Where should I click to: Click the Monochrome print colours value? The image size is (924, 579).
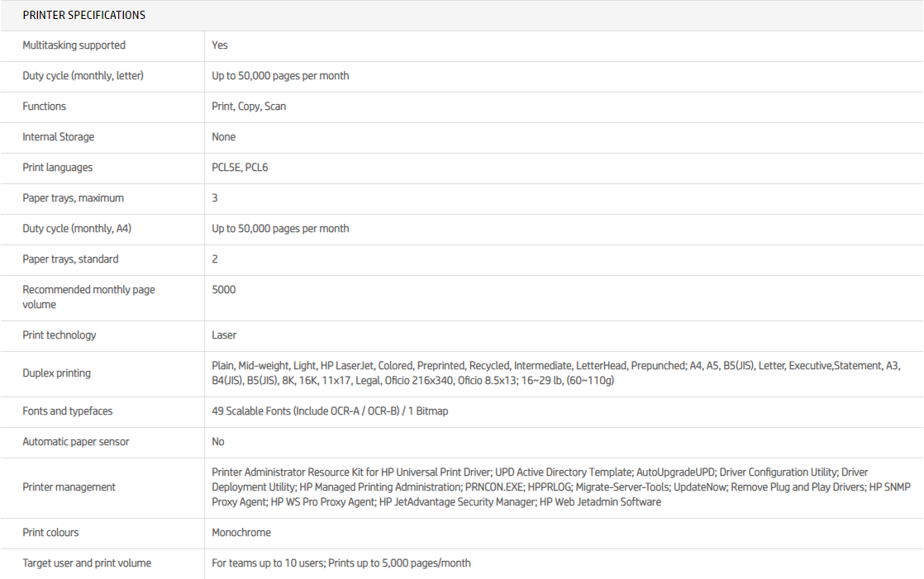[241, 533]
